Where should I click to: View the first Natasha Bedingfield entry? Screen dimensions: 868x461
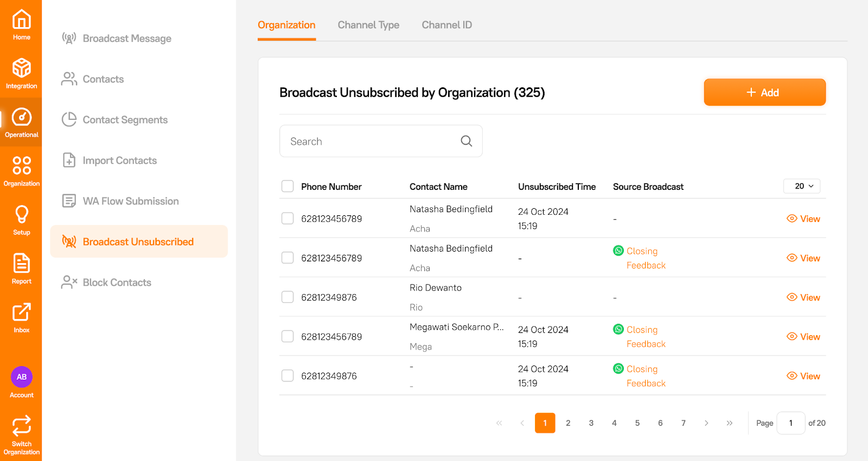click(x=803, y=219)
